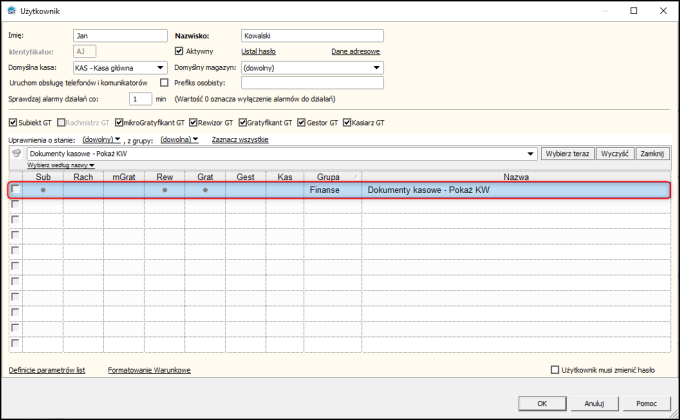Screen dimensions: 680x420
Task: Select the Finanse group cell
Action: coord(333,190)
